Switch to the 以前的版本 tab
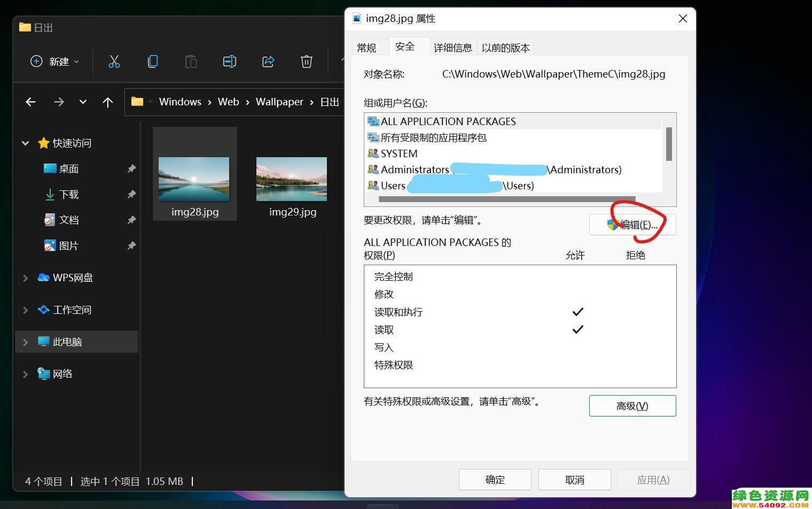812x509 pixels. tap(505, 48)
